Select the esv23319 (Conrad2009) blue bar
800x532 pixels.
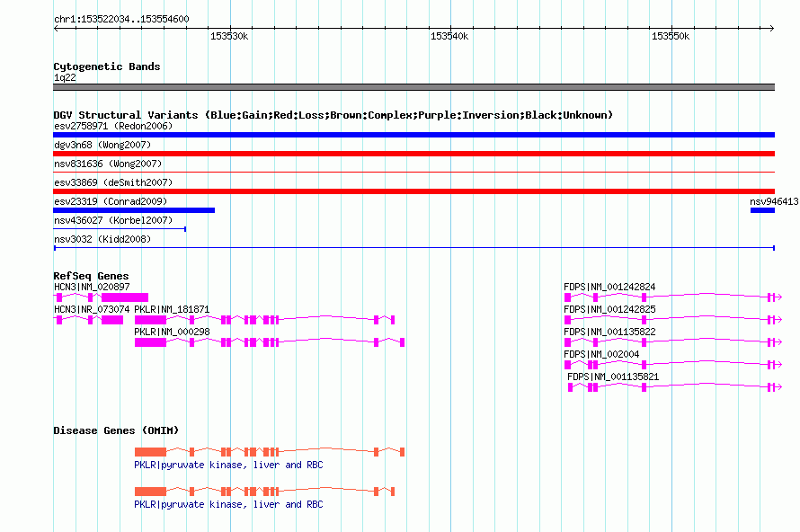pos(134,210)
